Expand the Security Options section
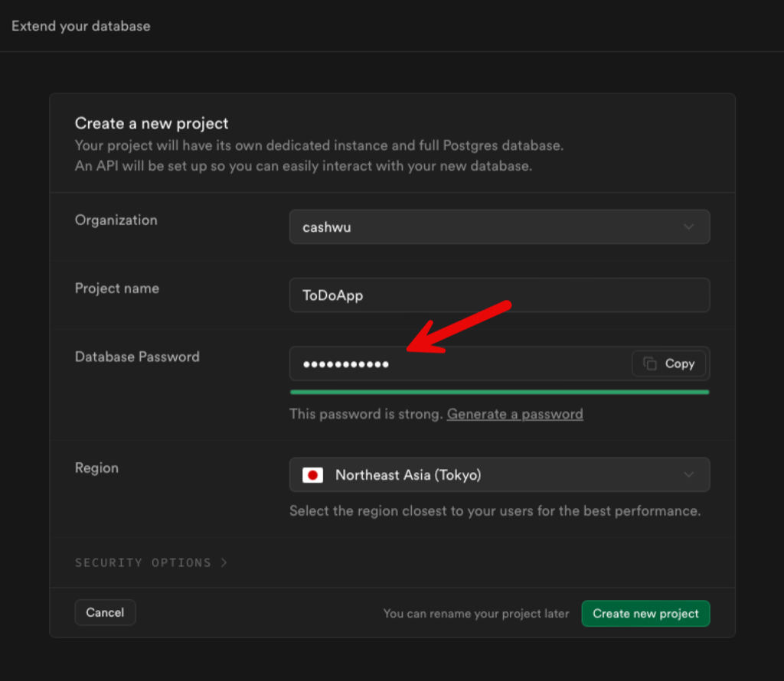 click(143, 562)
